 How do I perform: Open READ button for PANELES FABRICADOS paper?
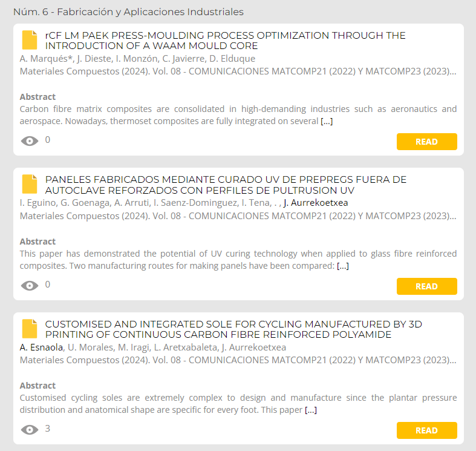[427, 286]
